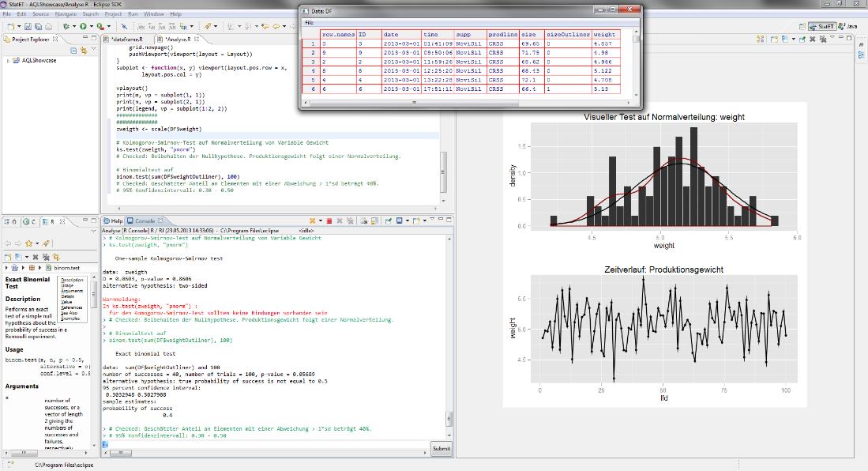This screenshot has width=868, height=471.
Task: Switch to the StatET perspective button
Action: tap(822, 26)
